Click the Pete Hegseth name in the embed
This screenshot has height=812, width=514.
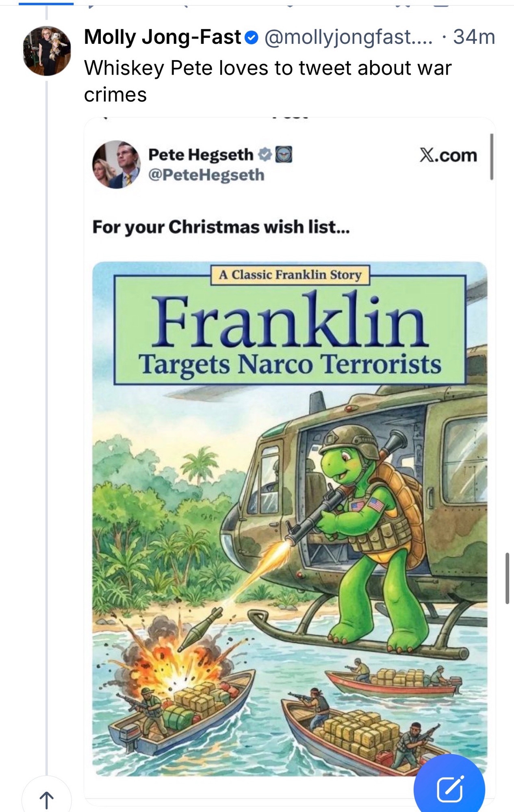click(201, 155)
